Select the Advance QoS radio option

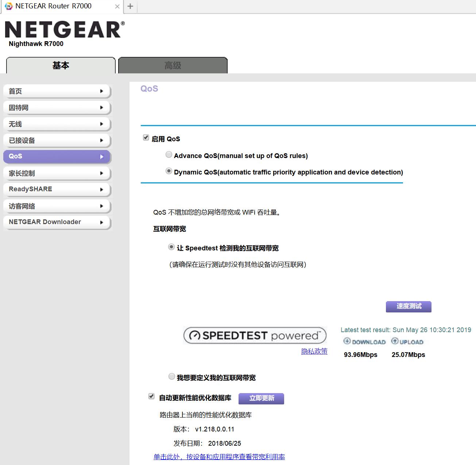[169, 155]
